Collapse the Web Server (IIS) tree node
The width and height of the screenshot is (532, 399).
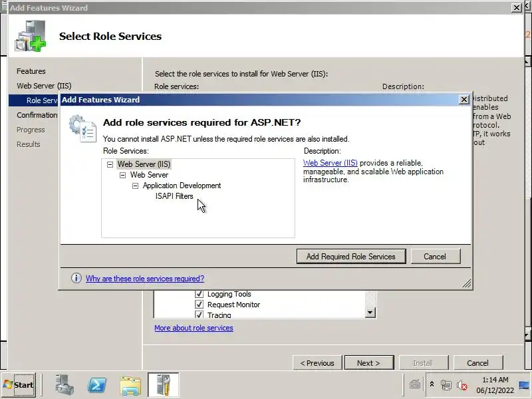pos(110,164)
